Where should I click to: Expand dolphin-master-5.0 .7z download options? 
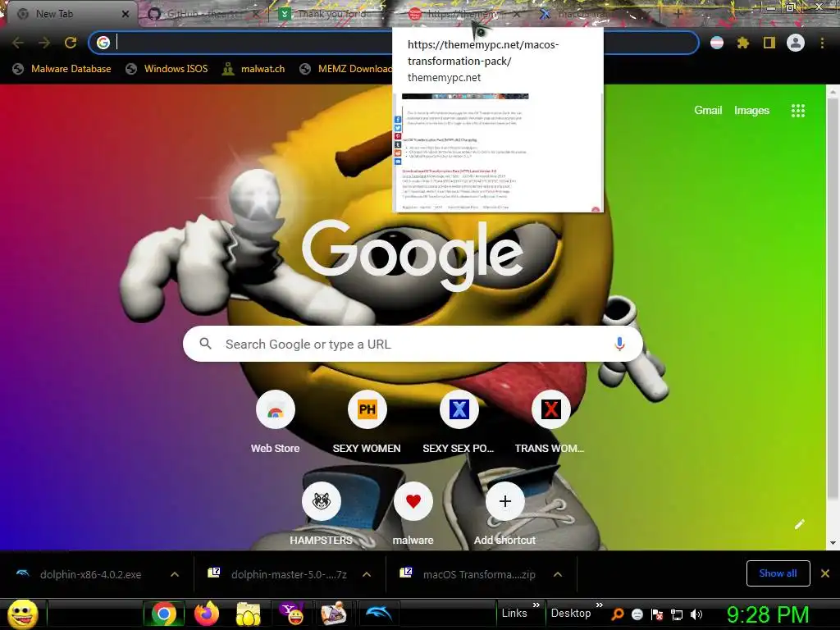coord(367,574)
